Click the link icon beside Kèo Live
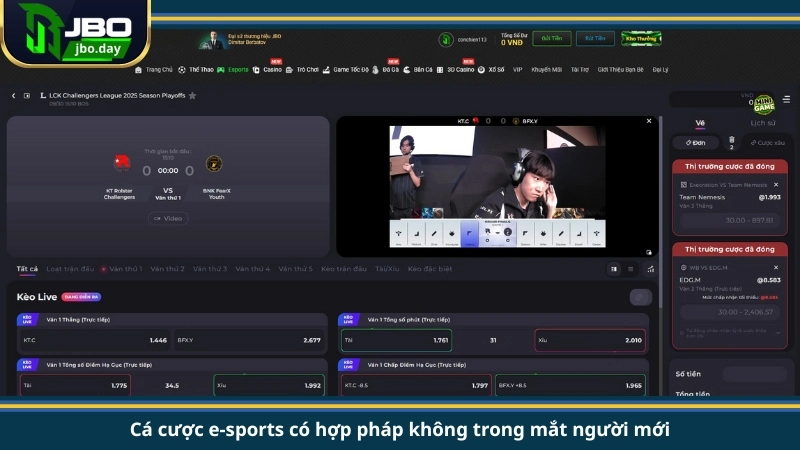 coord(639,297)
